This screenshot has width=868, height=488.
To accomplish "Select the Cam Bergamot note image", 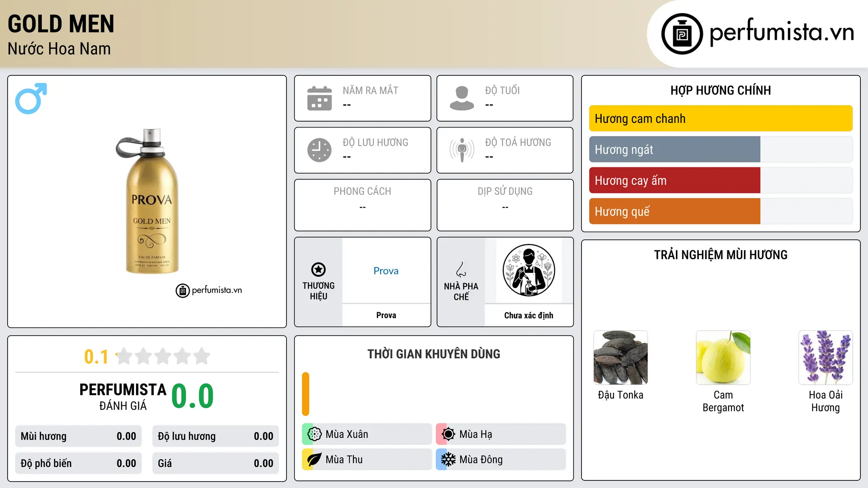I will tap(723, 358).
